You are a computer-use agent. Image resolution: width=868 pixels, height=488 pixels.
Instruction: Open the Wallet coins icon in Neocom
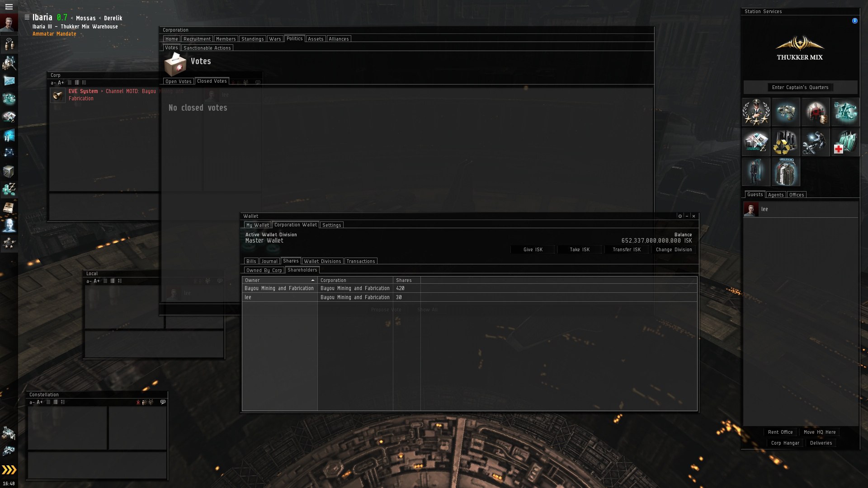(9, 189)
